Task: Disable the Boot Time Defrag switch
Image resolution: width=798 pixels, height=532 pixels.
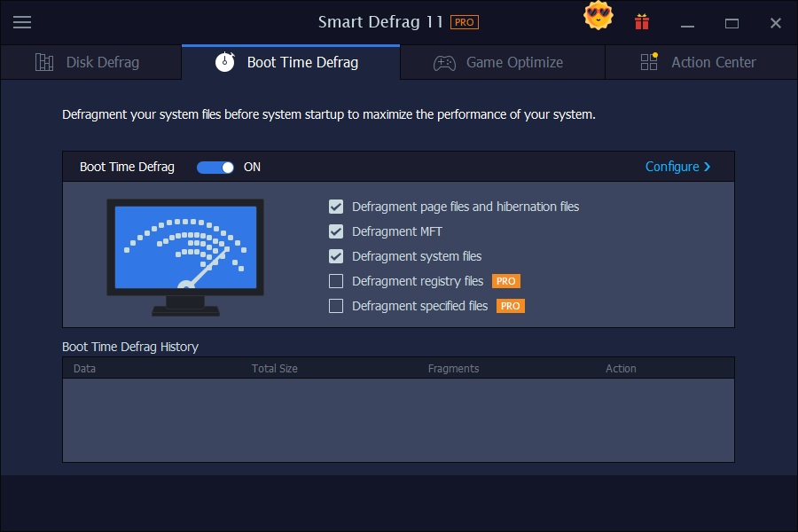Action: coord(215,167)
